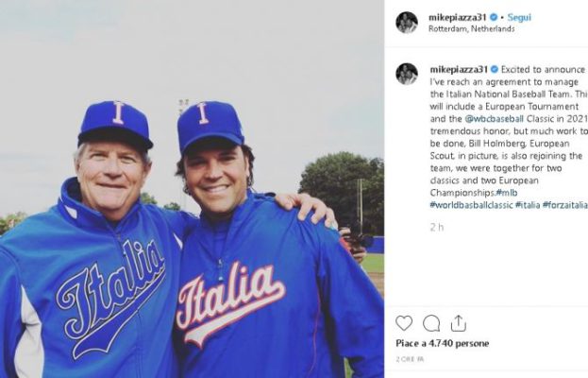
Task: Open mikepiazza31 profile from the header username
Action: coord(459,17)
